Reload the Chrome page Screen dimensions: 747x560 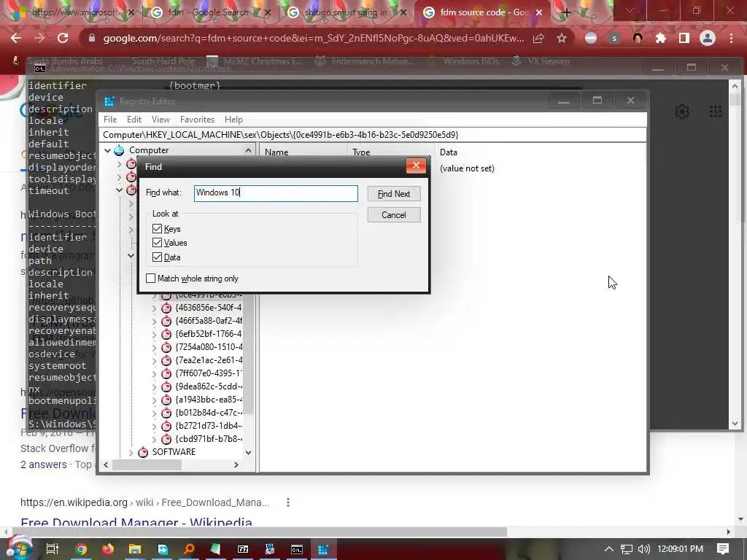(63, 38)
